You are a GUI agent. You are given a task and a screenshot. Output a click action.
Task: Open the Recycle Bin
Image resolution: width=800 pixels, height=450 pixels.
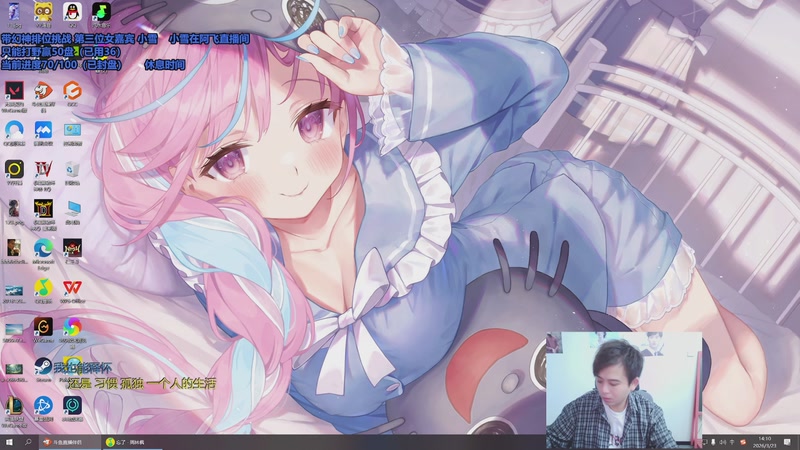[72, 171]
